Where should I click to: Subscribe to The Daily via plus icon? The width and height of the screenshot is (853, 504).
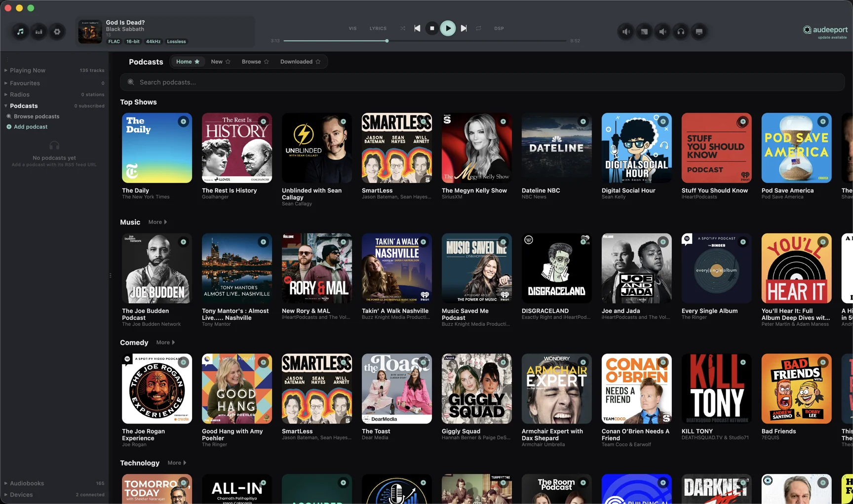pyautogui.click(x=183, y=121)
